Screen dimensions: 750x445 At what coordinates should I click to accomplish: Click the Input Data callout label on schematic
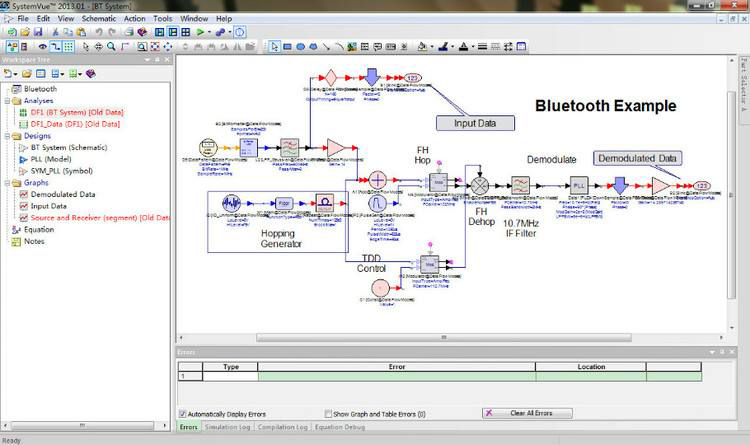coord(475,123)
